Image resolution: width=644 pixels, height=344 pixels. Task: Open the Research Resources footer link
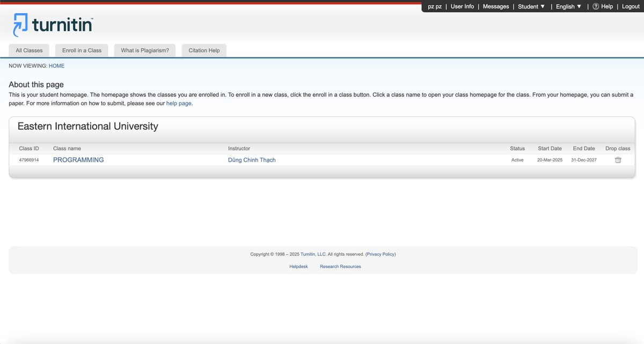(x=340, y=266)
